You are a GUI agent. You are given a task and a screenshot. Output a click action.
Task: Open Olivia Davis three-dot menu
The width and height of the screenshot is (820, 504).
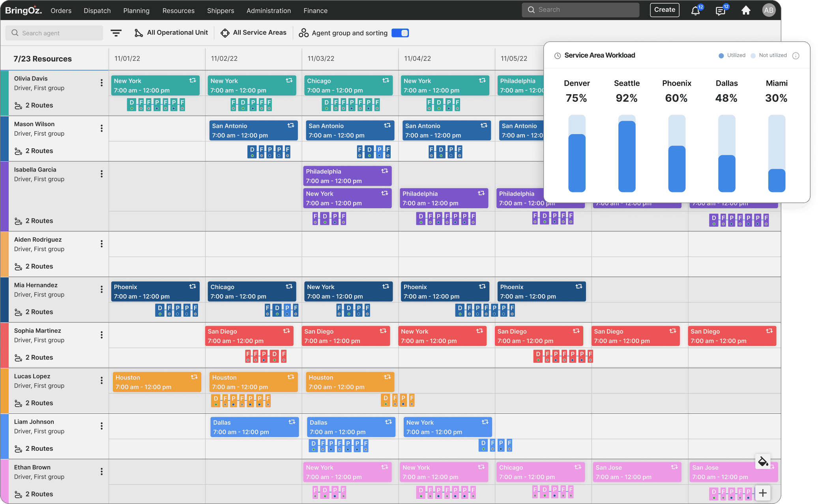pos(101,83)
